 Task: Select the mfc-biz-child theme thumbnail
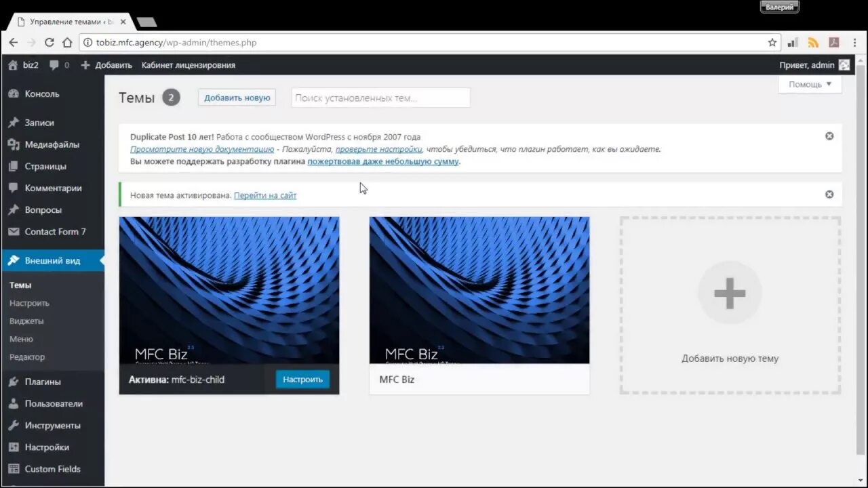click(x=229, y=290)
